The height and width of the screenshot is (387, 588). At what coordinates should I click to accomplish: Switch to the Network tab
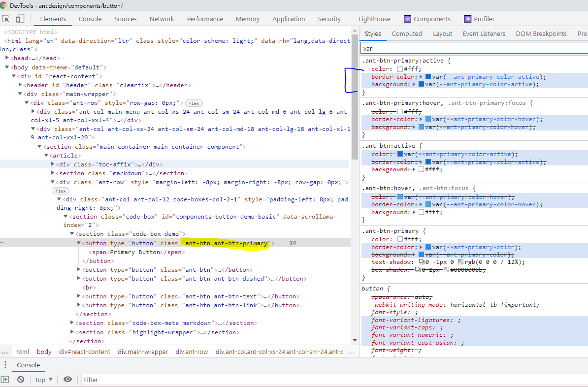pyautogui.click(x=162, y=19)
